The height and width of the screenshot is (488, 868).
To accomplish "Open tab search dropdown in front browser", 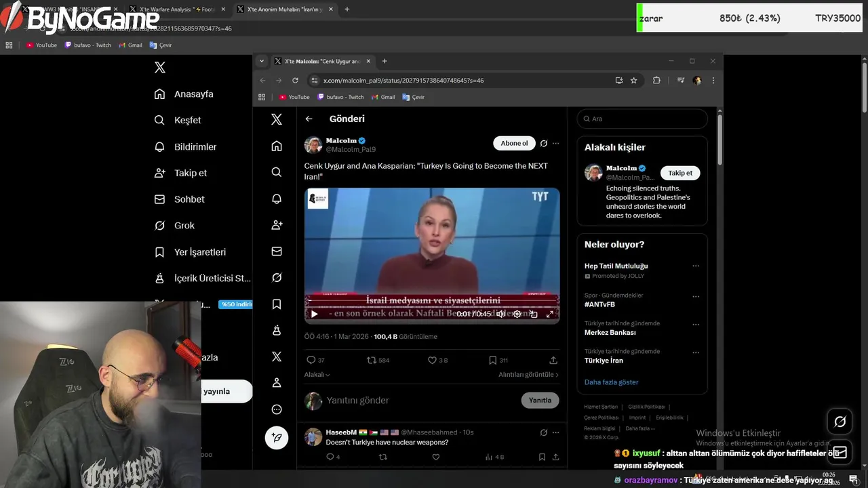I will (x=262, y=61).
